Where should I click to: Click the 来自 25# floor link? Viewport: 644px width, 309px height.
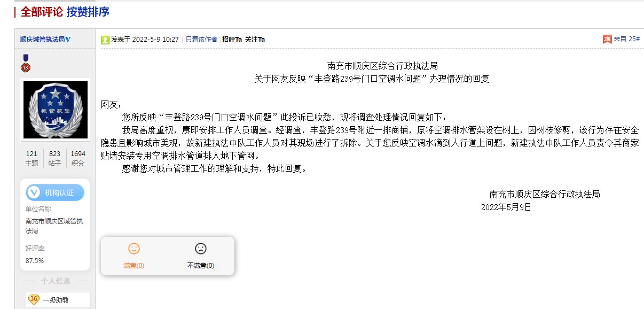(626, 39)
